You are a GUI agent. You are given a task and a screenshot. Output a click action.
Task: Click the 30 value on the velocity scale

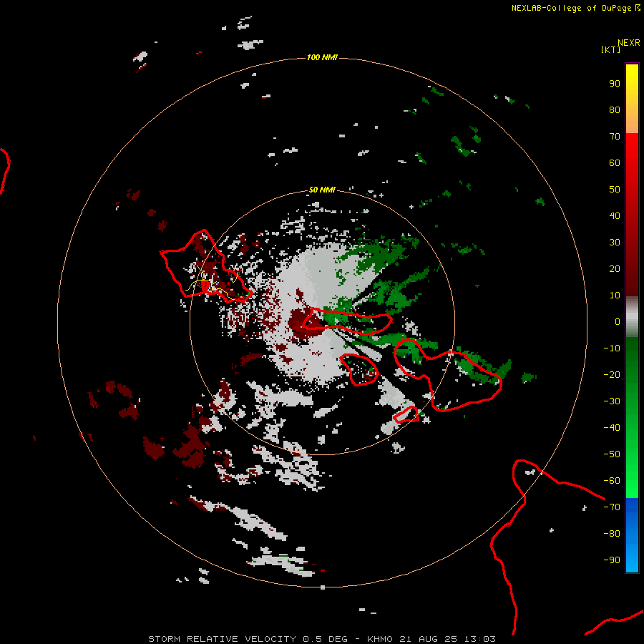click(x=615, y=243)
